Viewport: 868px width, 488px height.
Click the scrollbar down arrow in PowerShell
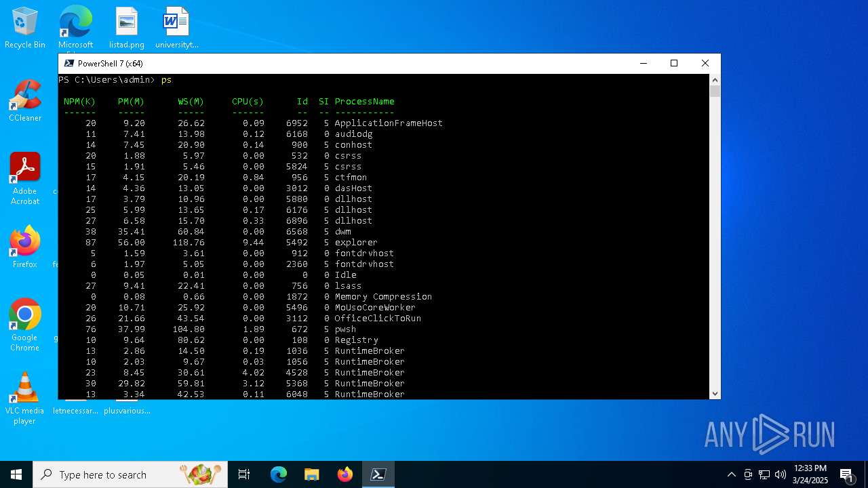(715, 393)
